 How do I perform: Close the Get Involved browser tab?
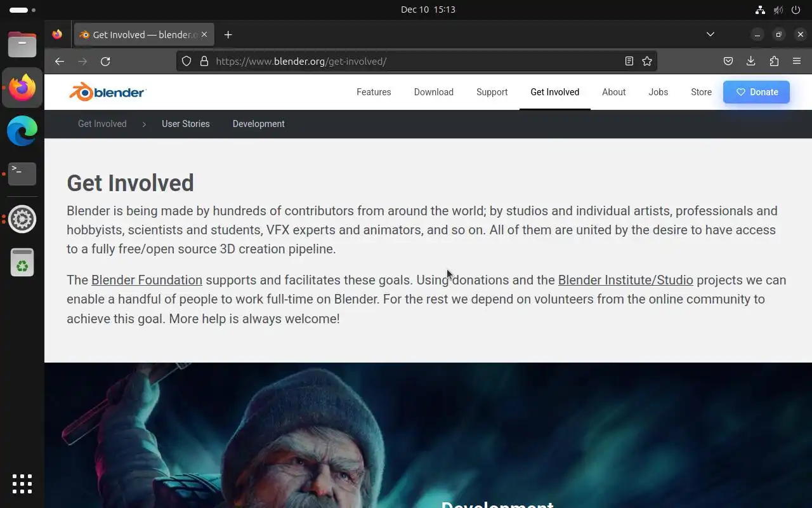[204, 34]
